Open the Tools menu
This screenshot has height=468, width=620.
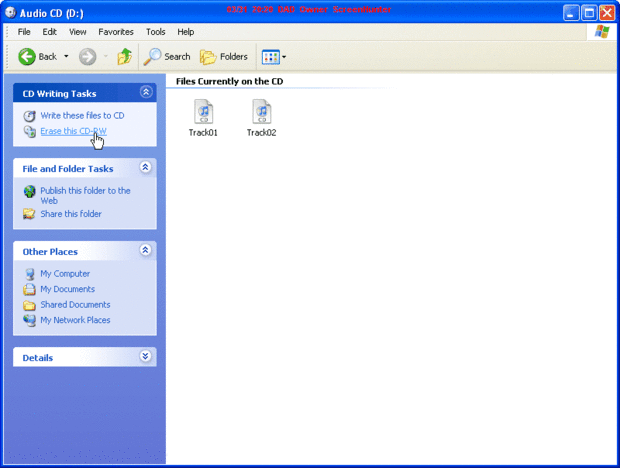tap(156, 32)
